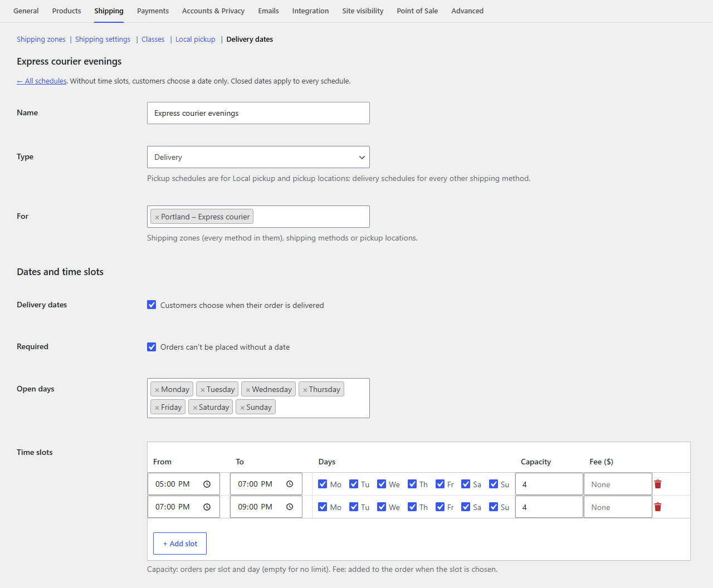Screen dimensions: 713x588
Task: Uncheck Su for the 09:00 PM slot
Action: coord(494,507)
